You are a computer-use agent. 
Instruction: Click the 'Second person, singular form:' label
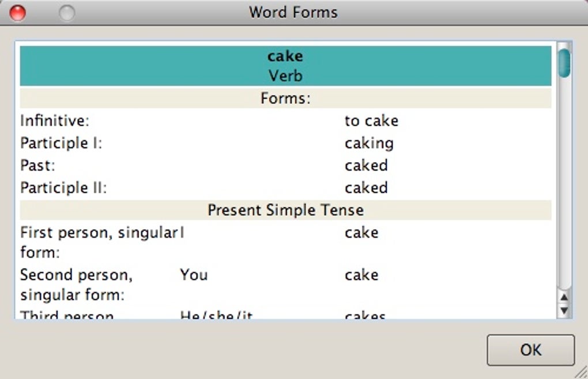pos(76,285)
